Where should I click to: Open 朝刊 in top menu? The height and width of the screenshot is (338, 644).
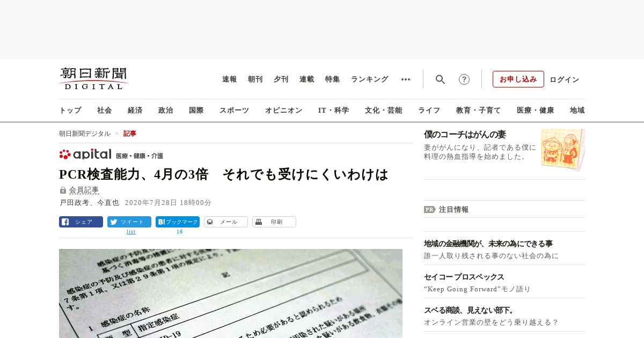point(255,79)
